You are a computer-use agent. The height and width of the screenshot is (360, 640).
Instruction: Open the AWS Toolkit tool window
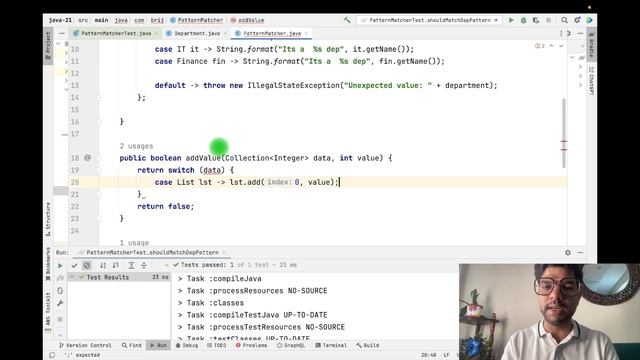pyautogui.click(x=48, y=312)
